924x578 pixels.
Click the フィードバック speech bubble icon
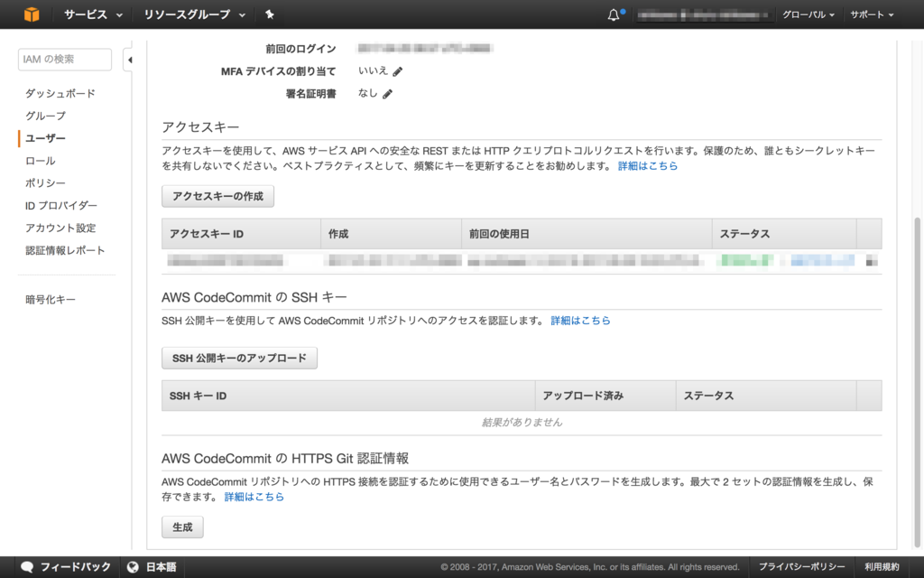[26, 567]
